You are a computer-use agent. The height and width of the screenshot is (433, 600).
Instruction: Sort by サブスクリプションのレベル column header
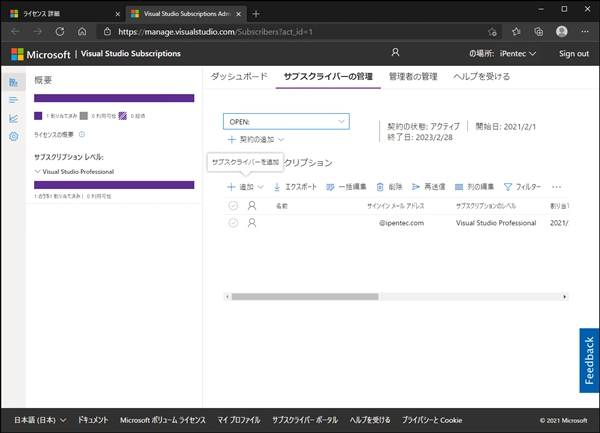pos(486,206)
